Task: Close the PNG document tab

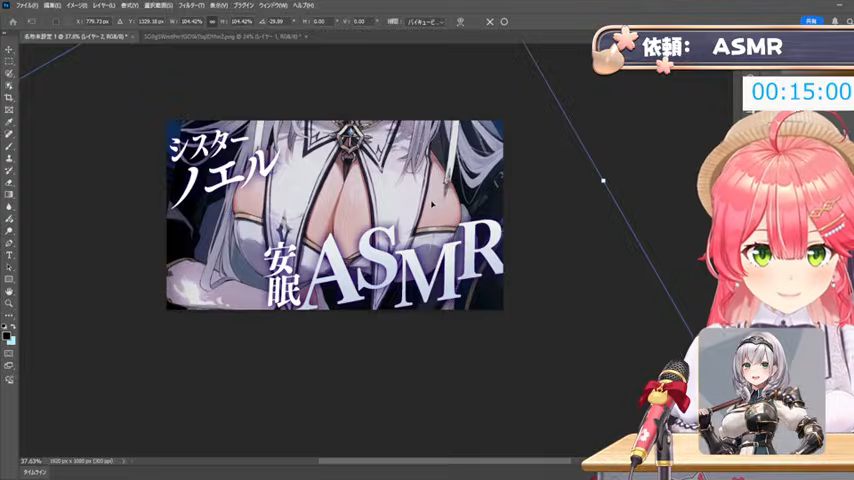Action: click(306, 37)
